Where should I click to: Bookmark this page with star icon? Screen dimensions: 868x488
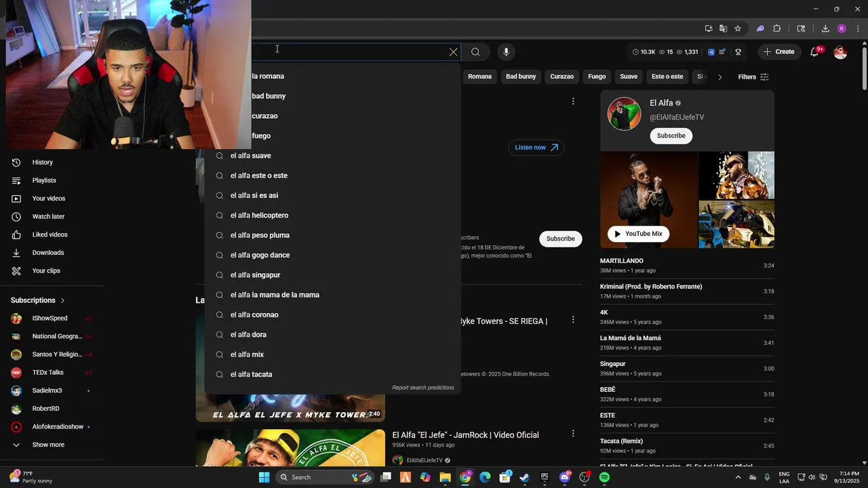tap(738, 28)
